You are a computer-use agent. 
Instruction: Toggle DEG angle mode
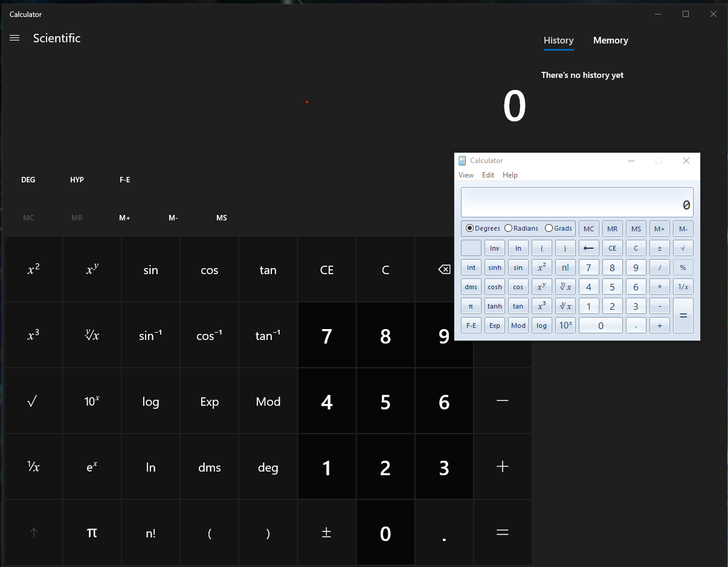(x=28, y=179)
